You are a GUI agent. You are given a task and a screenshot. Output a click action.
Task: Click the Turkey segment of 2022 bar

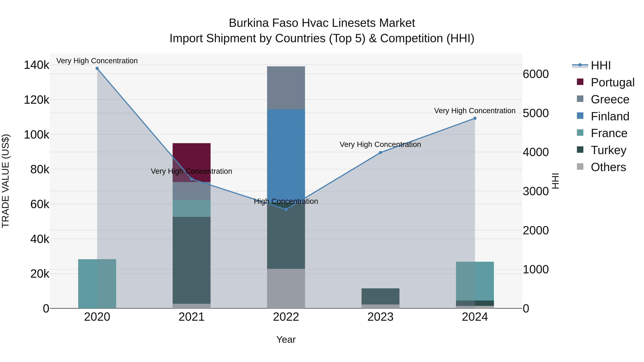click(x=286, y=236)
